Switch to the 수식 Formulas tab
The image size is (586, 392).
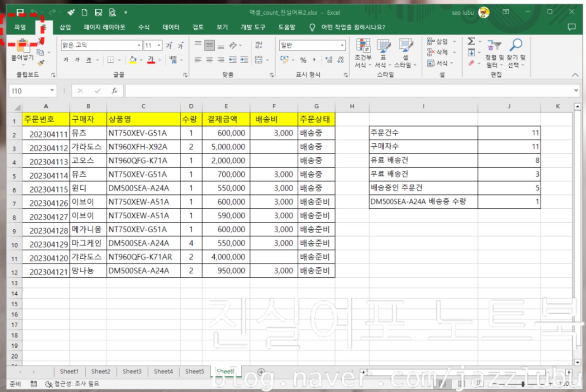pyautogui.click(x=144, y=27)
